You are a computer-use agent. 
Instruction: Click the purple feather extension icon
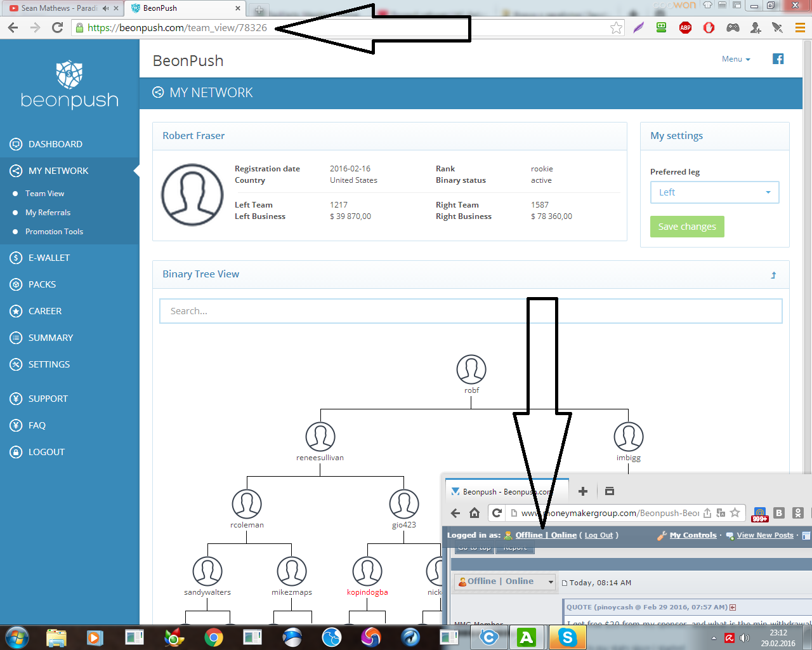pos(638,27)
